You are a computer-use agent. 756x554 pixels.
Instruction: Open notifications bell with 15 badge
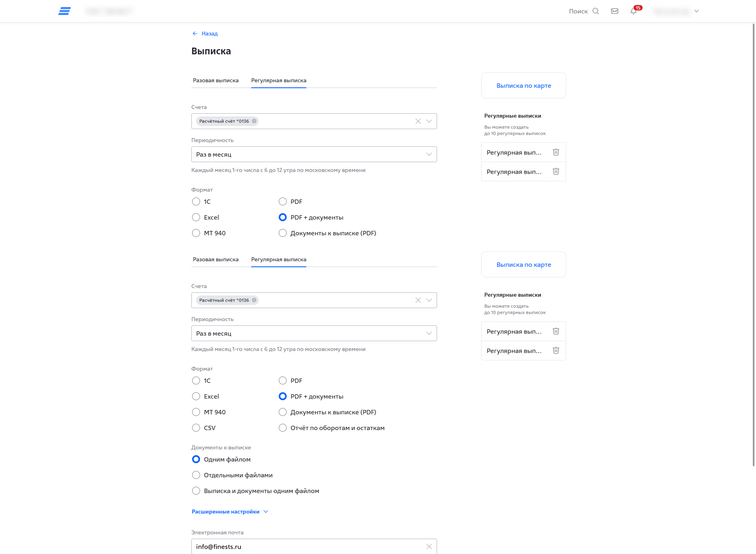[634, 11]
